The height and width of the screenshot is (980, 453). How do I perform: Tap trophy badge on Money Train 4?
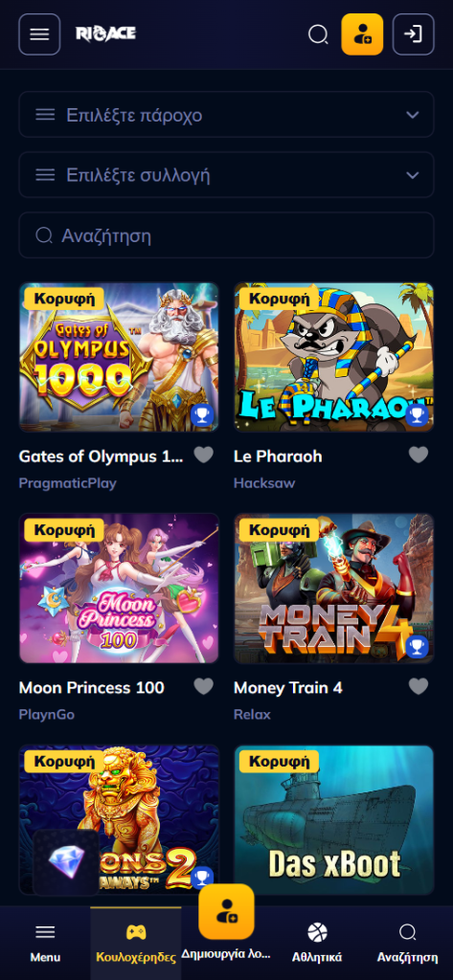click(418, 646)
